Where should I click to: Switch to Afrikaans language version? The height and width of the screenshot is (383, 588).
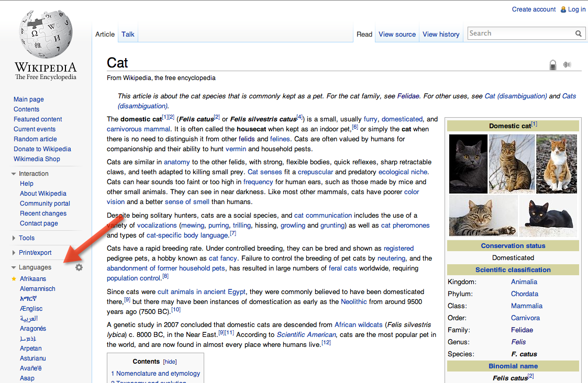pyautogui.click(x=33, y=279)
